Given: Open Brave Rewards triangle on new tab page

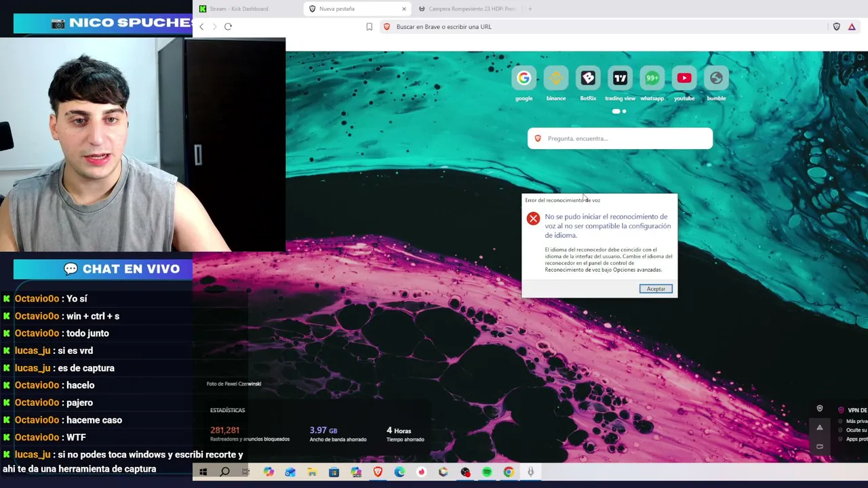Looking at the screenshot, I should point(820,428).
